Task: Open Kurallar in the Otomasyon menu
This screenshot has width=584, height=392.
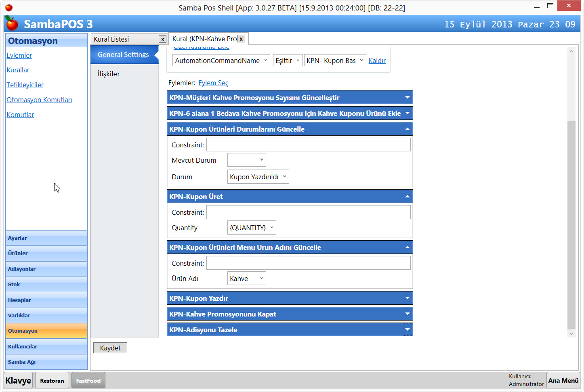Action: (18, 70)
